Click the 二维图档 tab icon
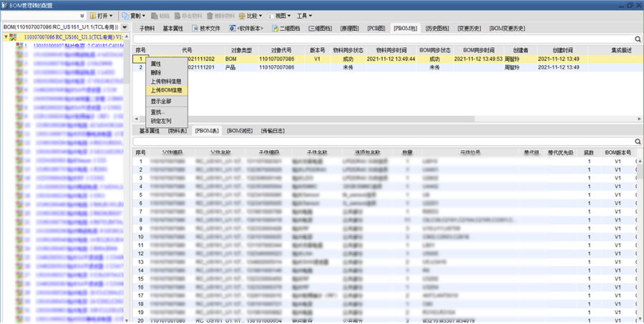644x324 pixels. click(x=275, y=29)
